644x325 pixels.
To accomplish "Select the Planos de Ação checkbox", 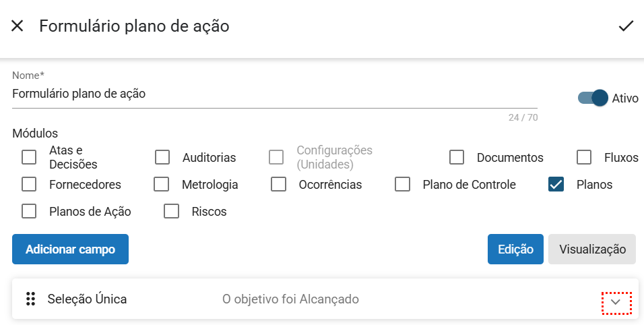I will click(x=29, y=211).
